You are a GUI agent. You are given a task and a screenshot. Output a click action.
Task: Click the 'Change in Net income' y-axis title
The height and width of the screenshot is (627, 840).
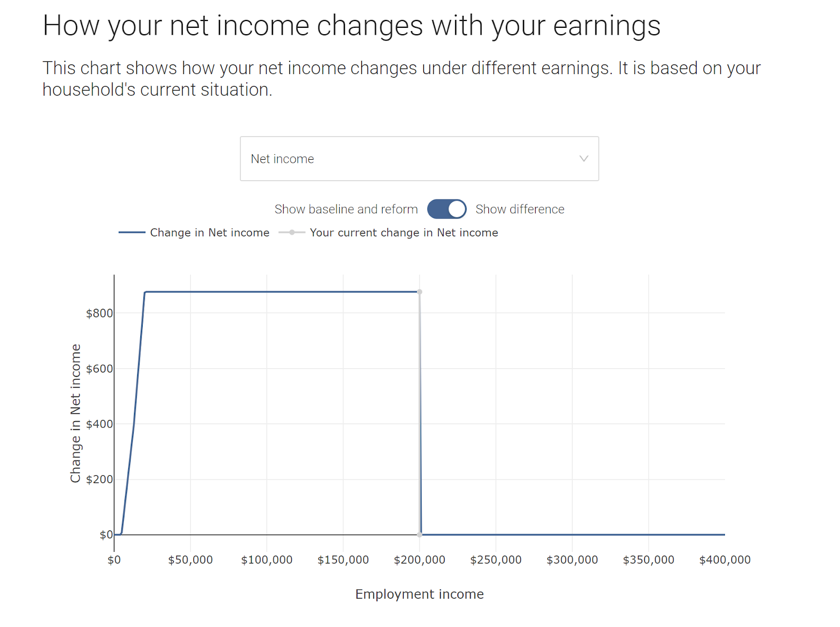76,413
